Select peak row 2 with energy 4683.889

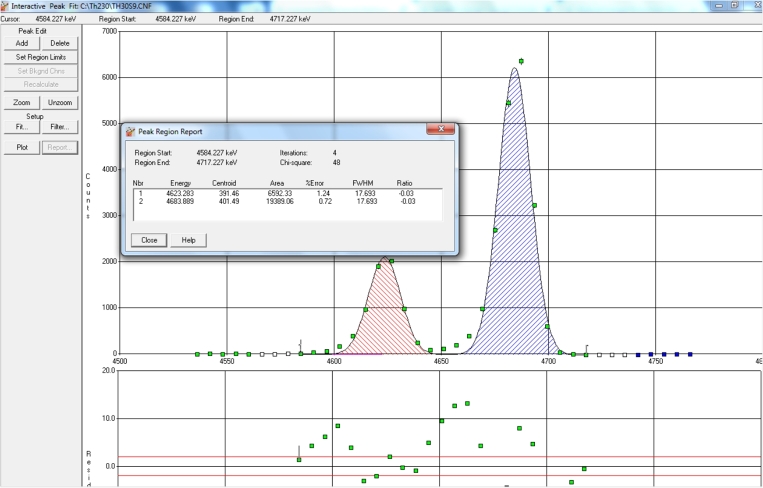pos(288,201)
